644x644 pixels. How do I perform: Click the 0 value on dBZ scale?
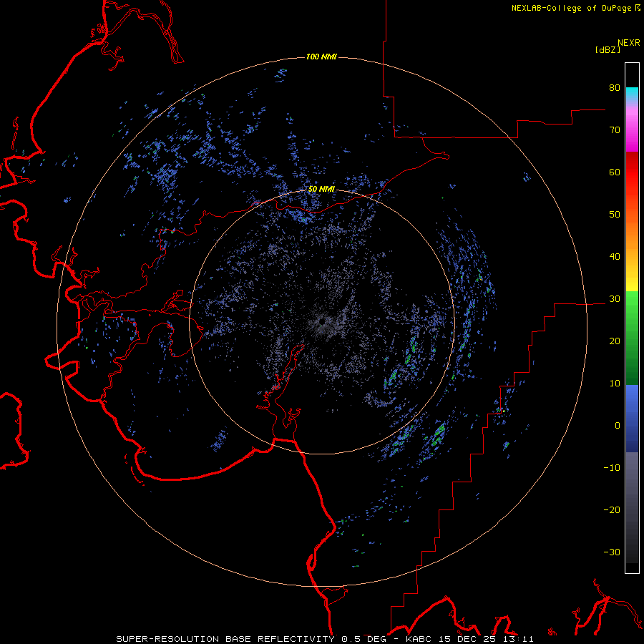click(618, 426)
